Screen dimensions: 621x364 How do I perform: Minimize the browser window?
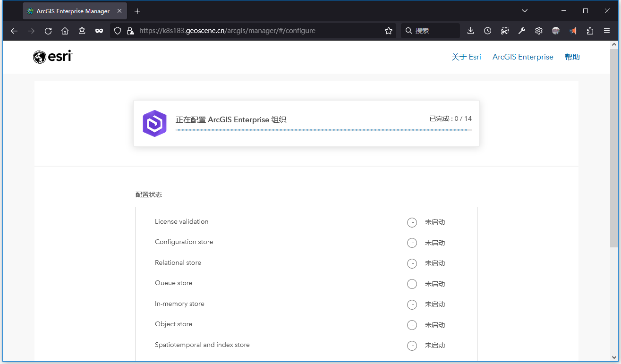(564, 11)
